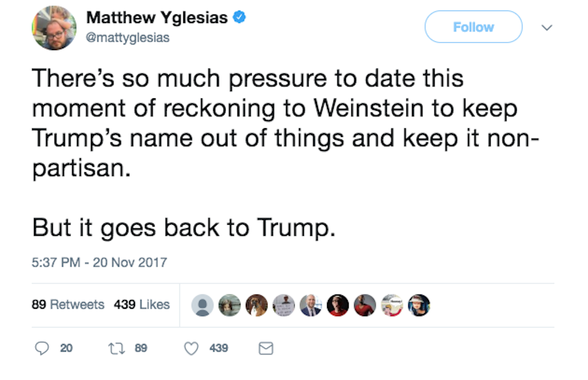Click the cartoon comic speech-bubble liker avatar

(392, 305)
